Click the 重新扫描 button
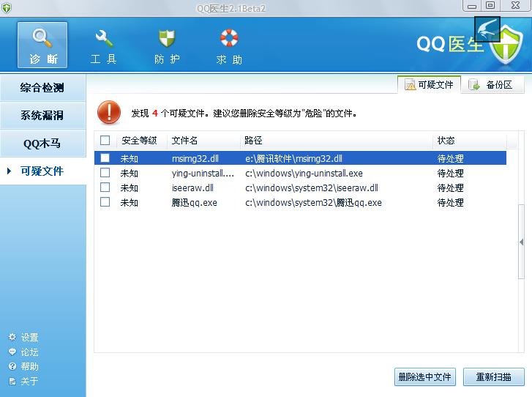Image resolution: width=532 pixels, height=397 pixels. (x=494, y=377)
